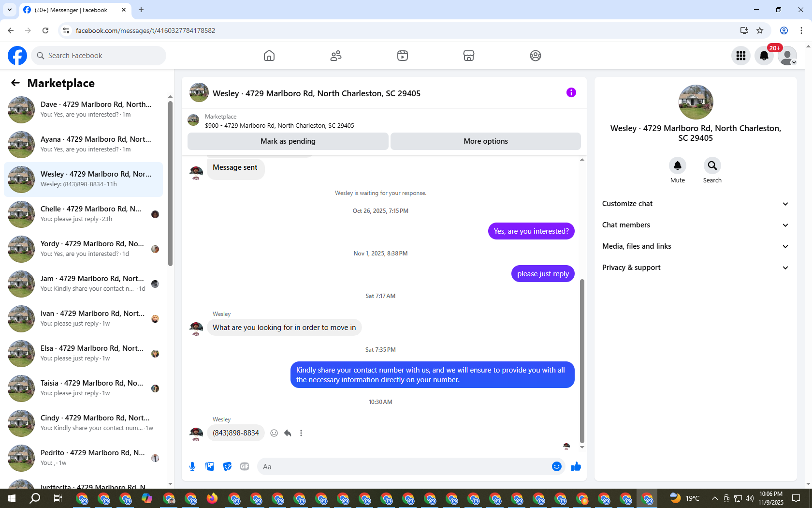The image size is (812, 508).
Task: Open Taisia's conversation
Action: click(x=83, y=388)
